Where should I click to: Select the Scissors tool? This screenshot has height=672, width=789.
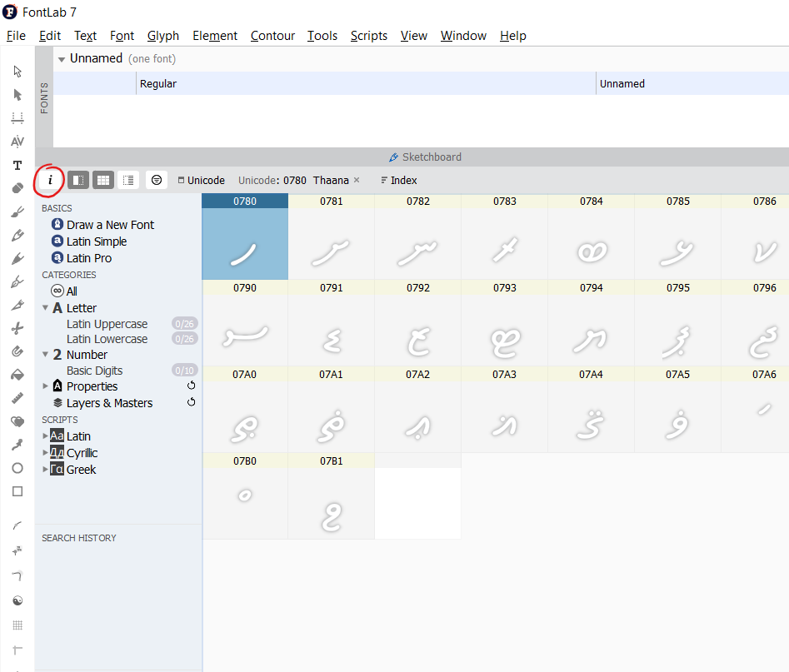pos(17,328)
